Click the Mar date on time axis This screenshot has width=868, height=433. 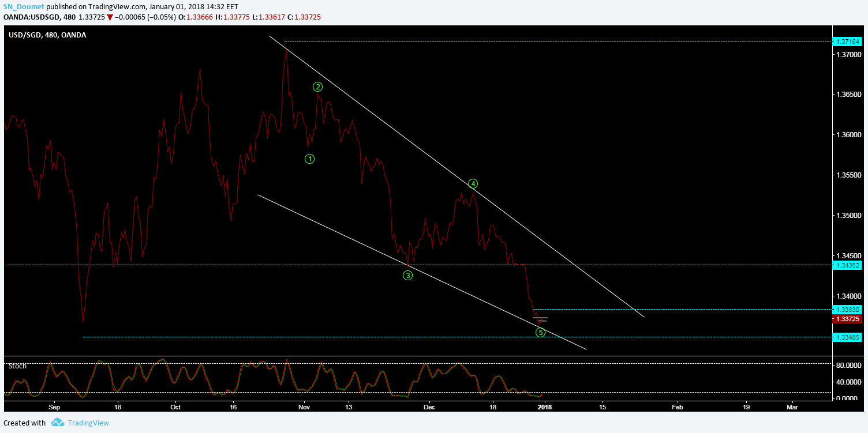pos(792,406)
